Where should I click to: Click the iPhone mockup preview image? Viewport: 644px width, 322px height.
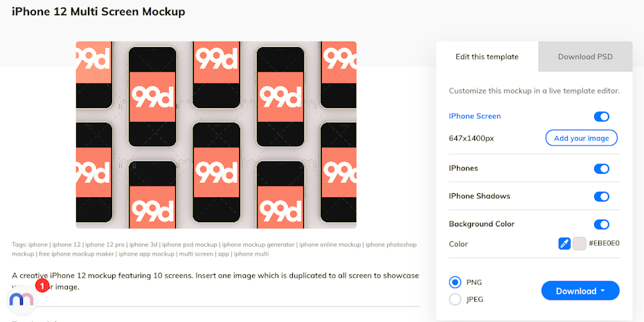[216, 134]
